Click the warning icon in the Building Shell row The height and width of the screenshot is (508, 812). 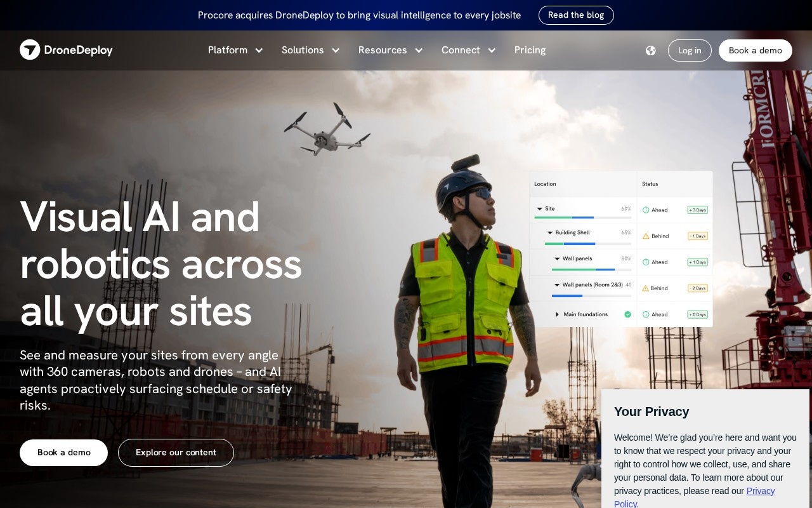[646, 236]
